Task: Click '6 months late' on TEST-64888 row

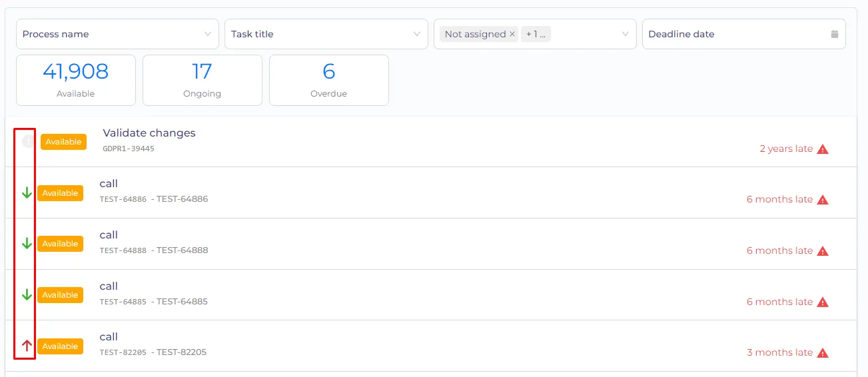Action: click(x=779, y=250)
